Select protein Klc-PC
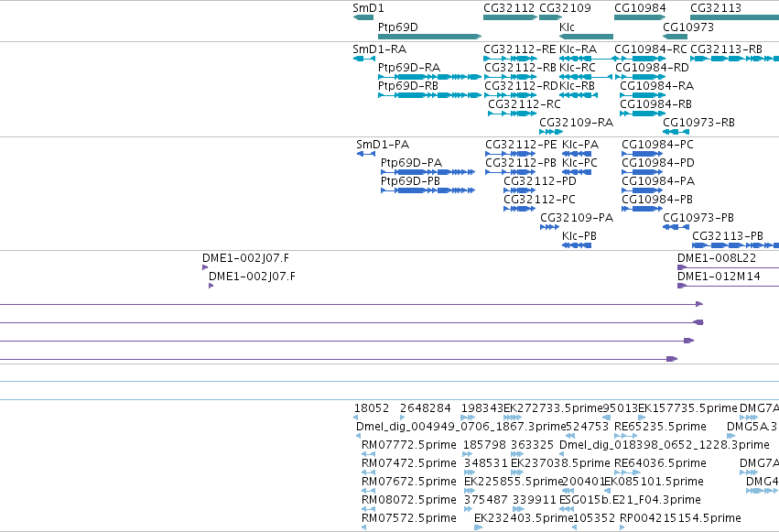 click(577, 172)
